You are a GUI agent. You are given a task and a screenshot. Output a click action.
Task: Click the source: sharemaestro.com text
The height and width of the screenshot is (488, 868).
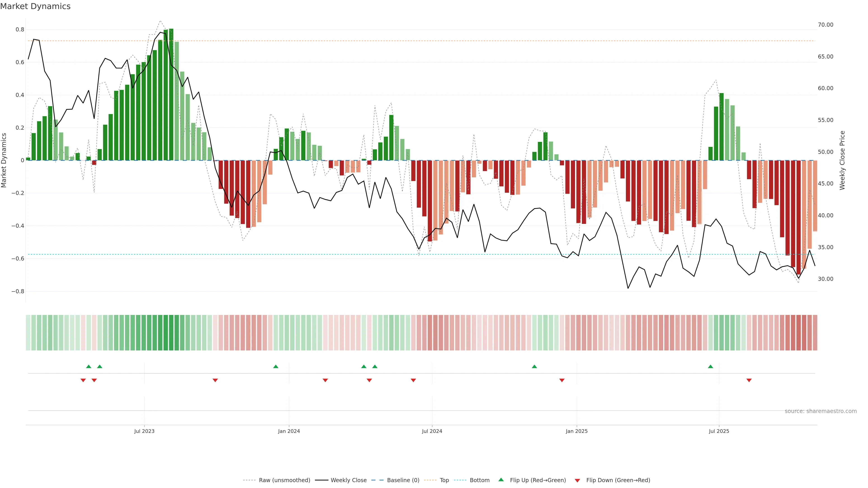821,411
